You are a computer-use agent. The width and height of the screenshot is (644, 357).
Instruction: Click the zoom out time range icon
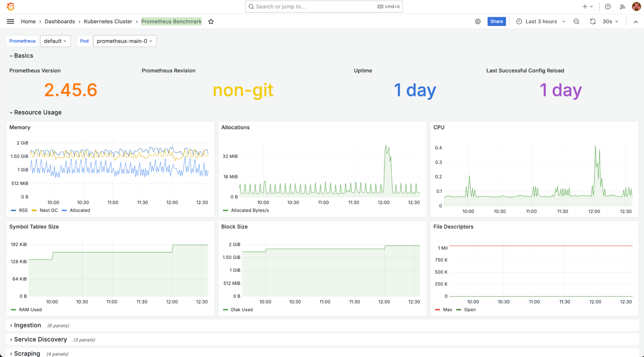576,22
